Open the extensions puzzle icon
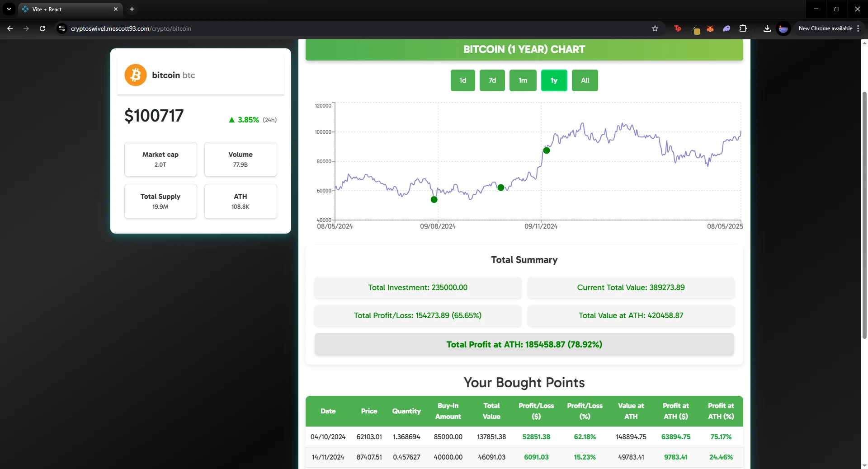This screenshot has height=469, width=868. (x=743, y=28)
